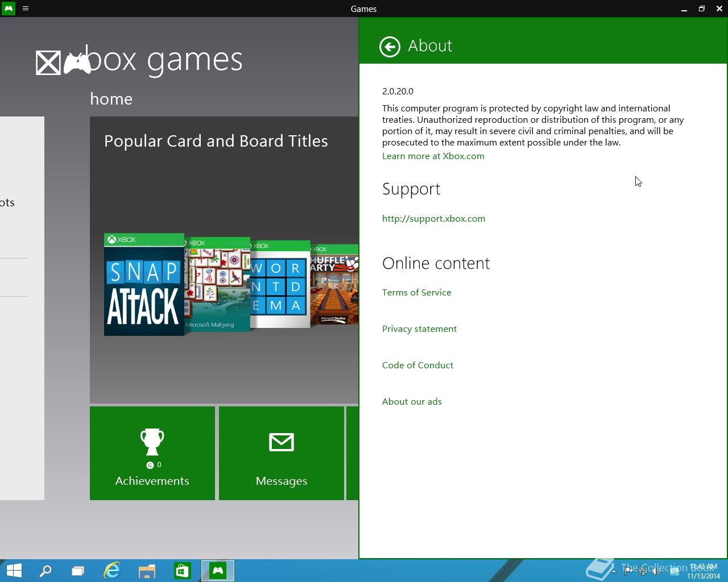Screen dimensions: 728x582
Task: Open the Achievements tile
Action: point(152,453)
